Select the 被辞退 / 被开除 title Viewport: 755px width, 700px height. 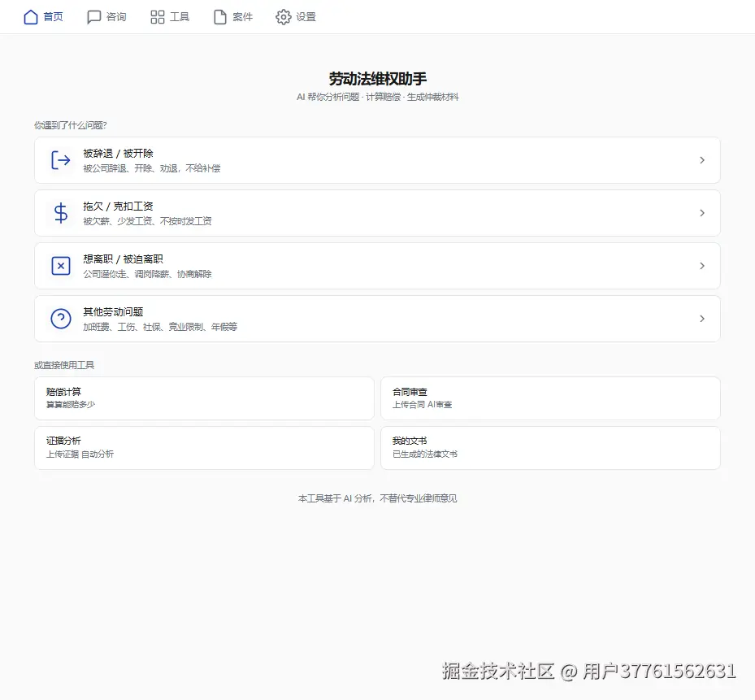point(118,153)
